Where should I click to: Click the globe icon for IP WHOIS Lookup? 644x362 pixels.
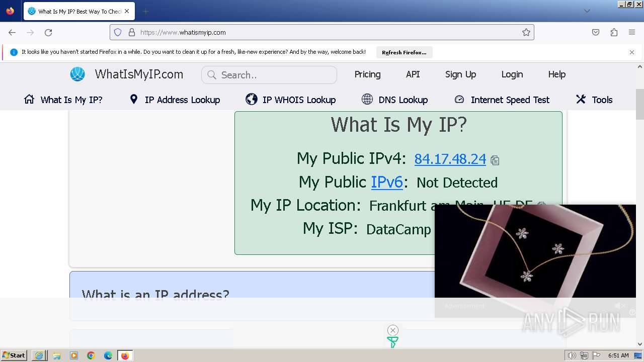click(252, 99)
